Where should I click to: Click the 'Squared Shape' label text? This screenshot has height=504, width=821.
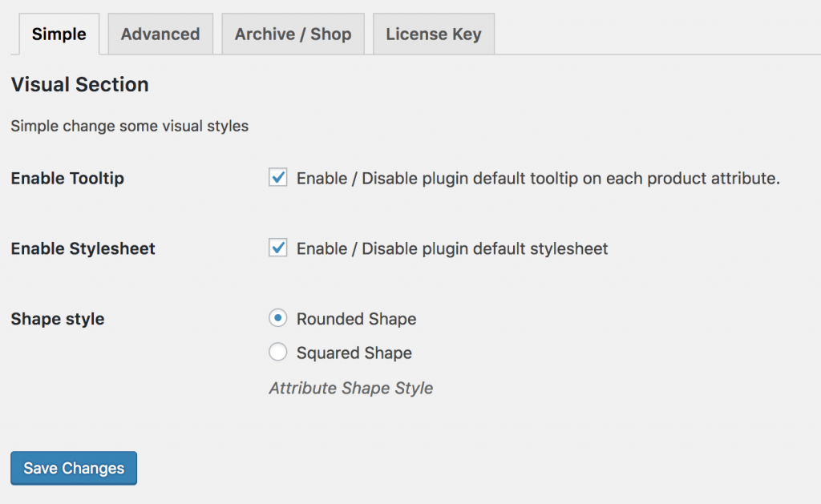(x=354, y=353)
